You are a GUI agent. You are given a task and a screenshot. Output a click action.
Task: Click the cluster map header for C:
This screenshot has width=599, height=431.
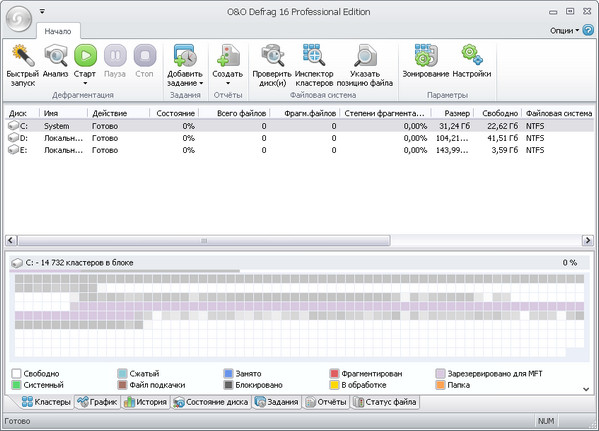tap(299, 262)
